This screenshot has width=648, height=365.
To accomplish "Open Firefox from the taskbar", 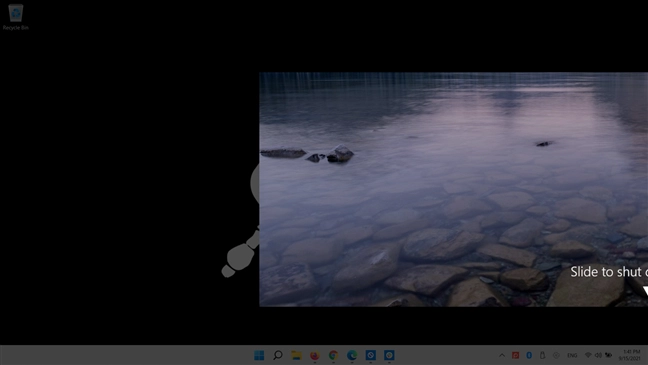I will coord(315,355).
